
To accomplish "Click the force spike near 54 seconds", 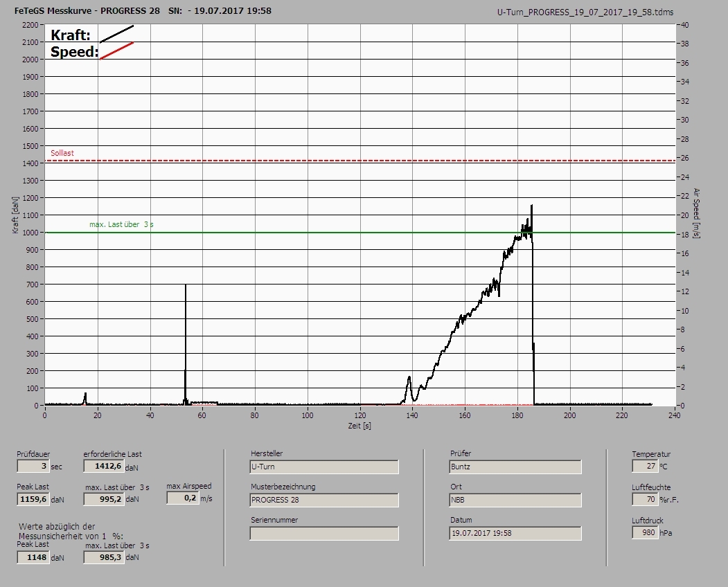I will click(x=186, y=343).
